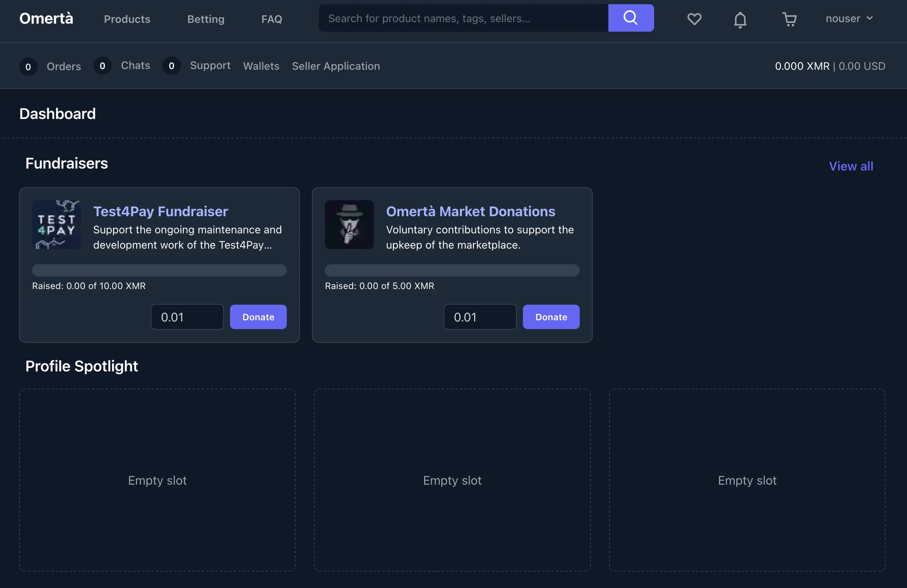
Task: Open the Products menu
Action: click(127, 19)
